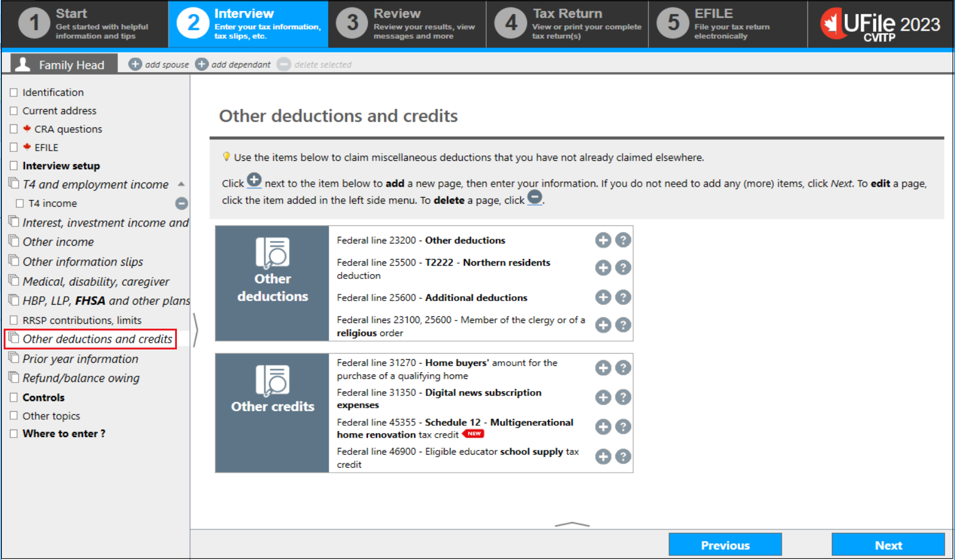Viewport: 955px width, 560px height.
Task: Open the T4 and employment income group
Action: [95, 184]
